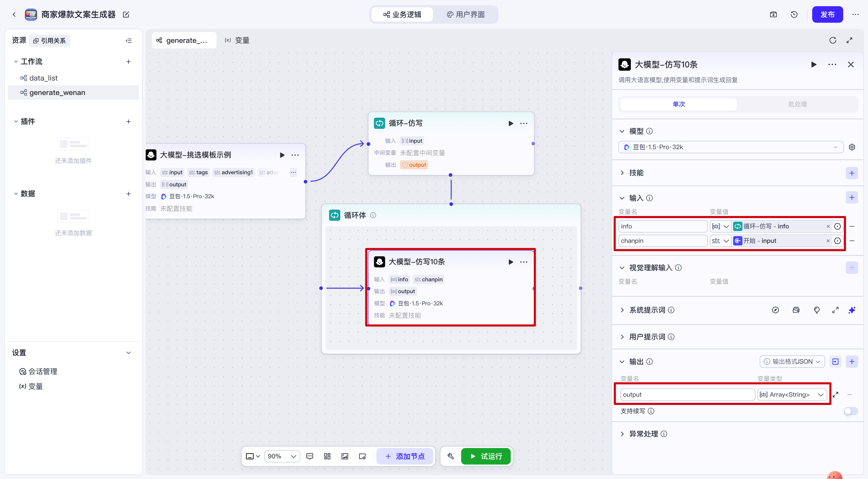Viewport: 868px width, 479px height.
Task: Toggle the 支持续写 switch
Action: click(x=850, y=411)
